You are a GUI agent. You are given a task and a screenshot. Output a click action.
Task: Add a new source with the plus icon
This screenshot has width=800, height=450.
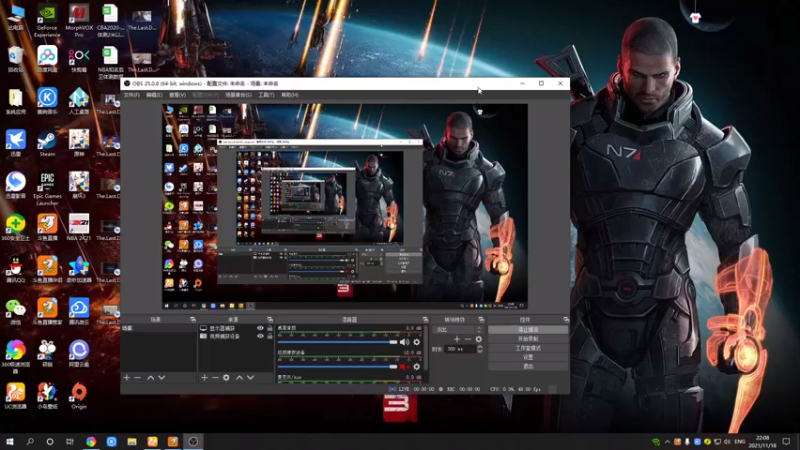[x=204, y=378]
